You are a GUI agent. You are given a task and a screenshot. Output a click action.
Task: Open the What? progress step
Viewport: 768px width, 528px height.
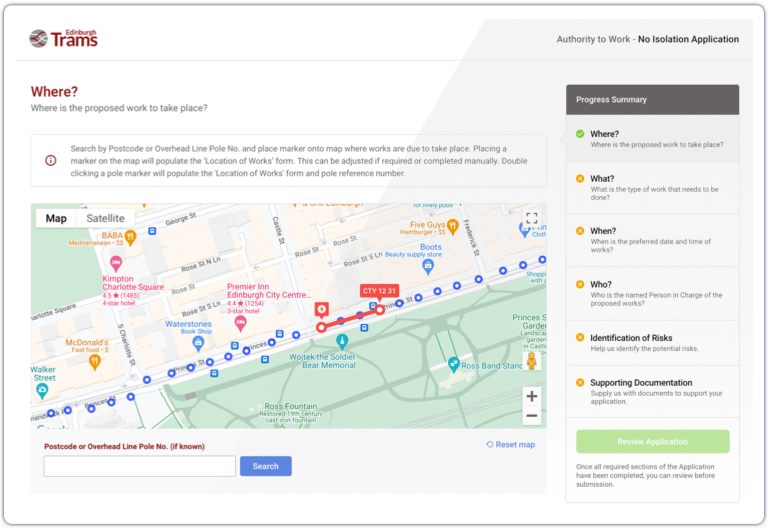[652, 188]
